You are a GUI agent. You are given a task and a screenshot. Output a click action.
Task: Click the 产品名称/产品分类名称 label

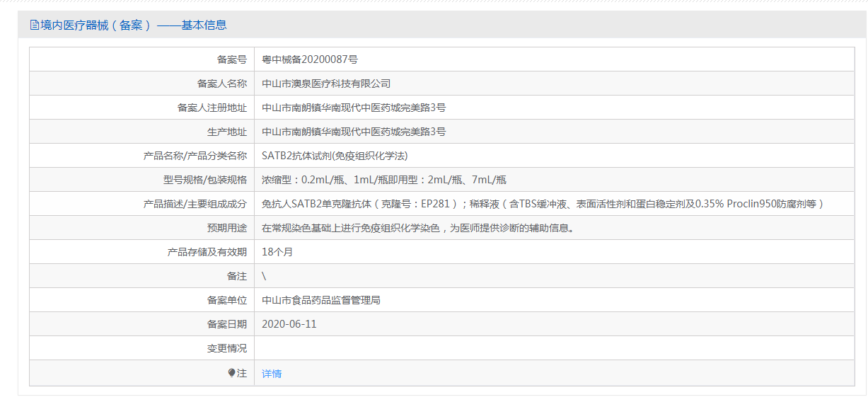click(195, 156)
